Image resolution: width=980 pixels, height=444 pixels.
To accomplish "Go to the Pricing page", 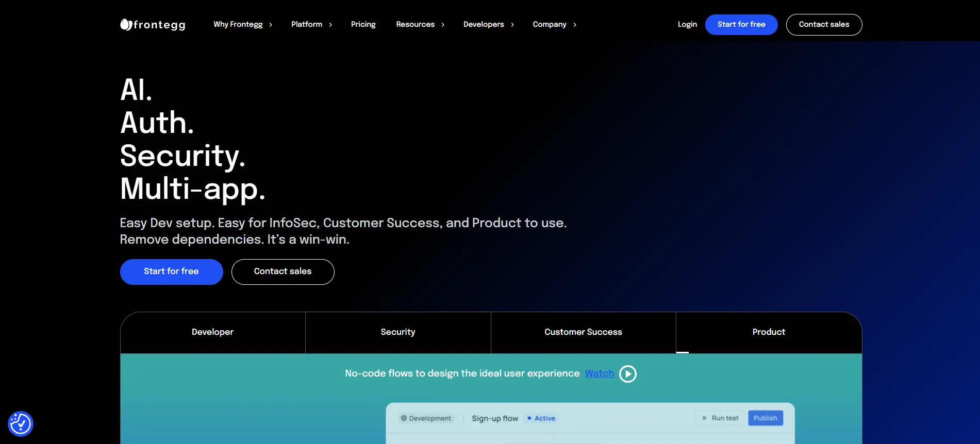I will (x=363, y=25).
